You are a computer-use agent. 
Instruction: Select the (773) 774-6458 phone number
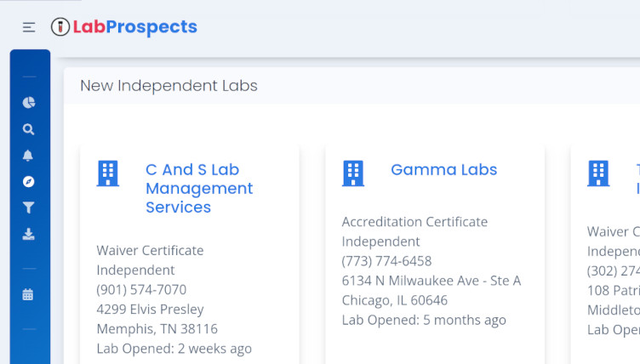386,261
